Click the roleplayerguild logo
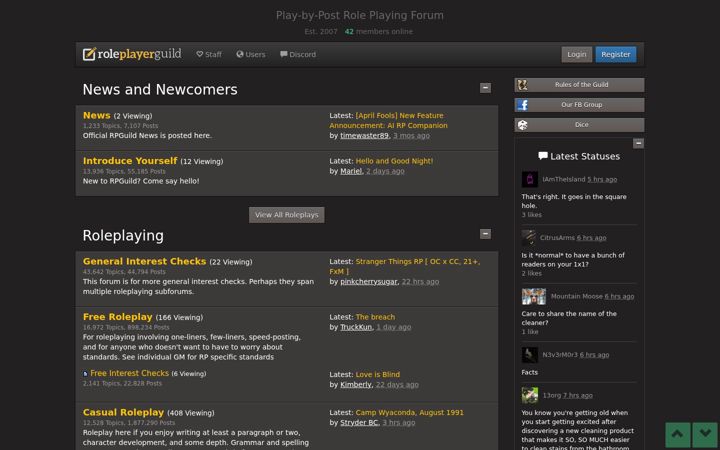Image resolution: width=720 pixels, height=450 pixels. pos(132,54)
